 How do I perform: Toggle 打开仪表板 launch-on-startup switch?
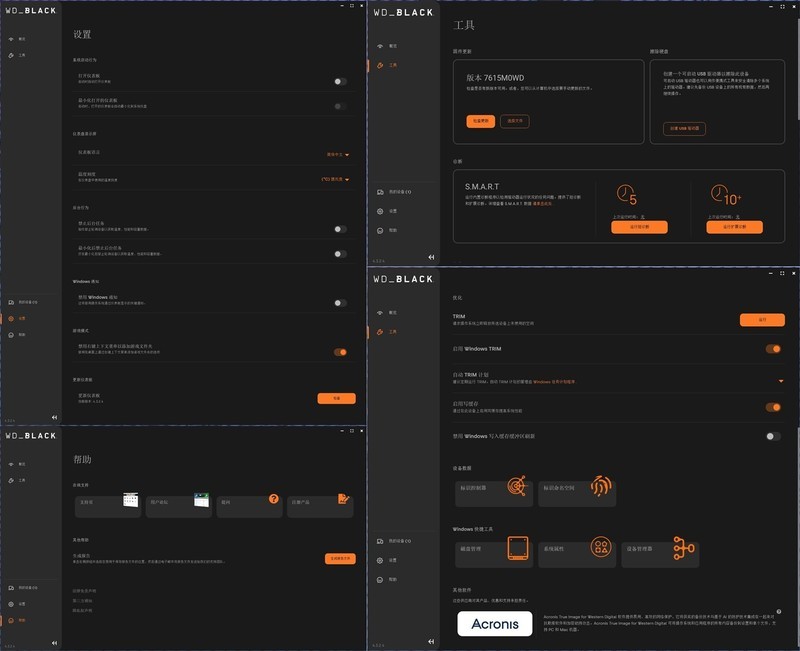(340, 82)
